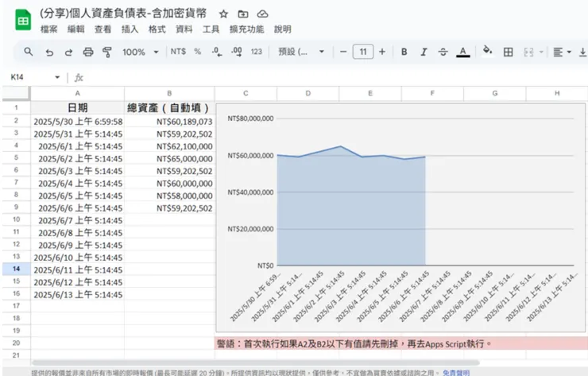The height and width of the screenshot is (376, 588).
Task: Select cell 2025/5/30 上午 6:59:58
Action: coord(77,122)
